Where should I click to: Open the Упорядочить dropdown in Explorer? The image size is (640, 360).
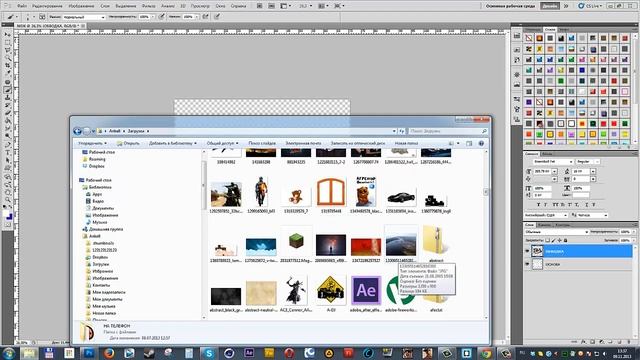[92, 143]
